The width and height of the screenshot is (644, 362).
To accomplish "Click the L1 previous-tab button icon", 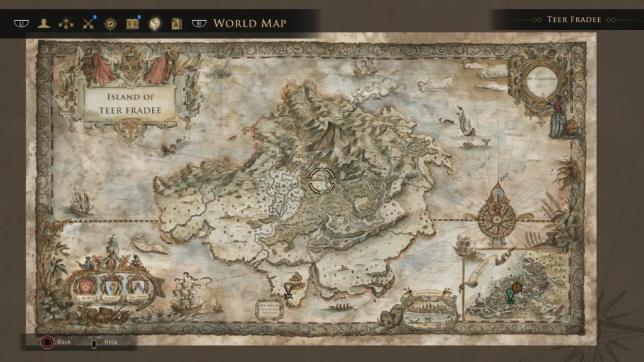I will point(21,23).
